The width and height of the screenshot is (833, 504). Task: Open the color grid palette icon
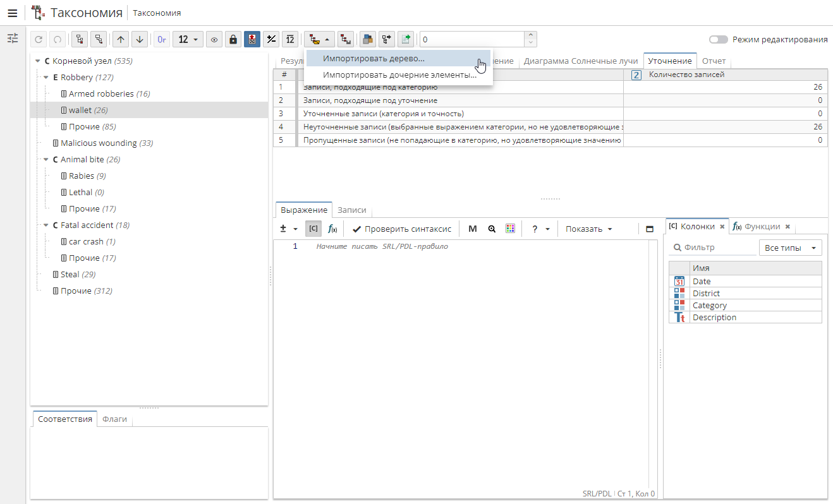click(510, 229)
